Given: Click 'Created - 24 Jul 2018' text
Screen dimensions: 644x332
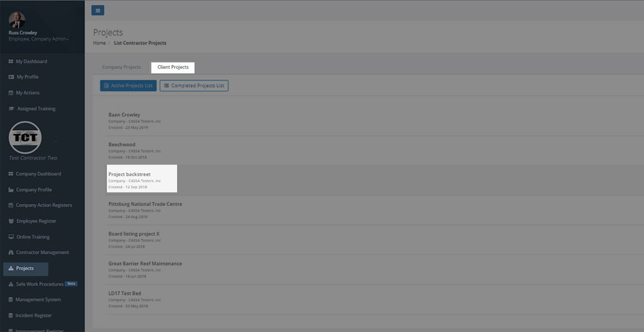Looking at the screenshot, I should coord(126,246).
